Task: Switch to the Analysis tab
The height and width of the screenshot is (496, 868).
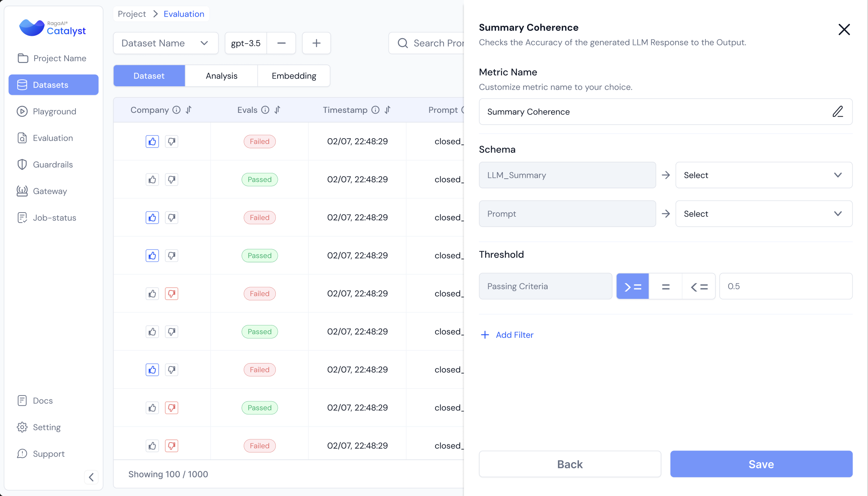Action: tap(221, 76)
